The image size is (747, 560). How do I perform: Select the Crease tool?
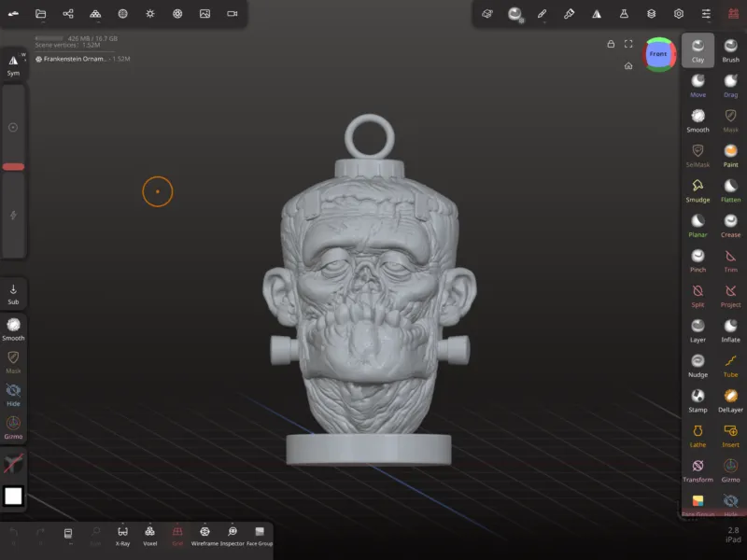730,226
